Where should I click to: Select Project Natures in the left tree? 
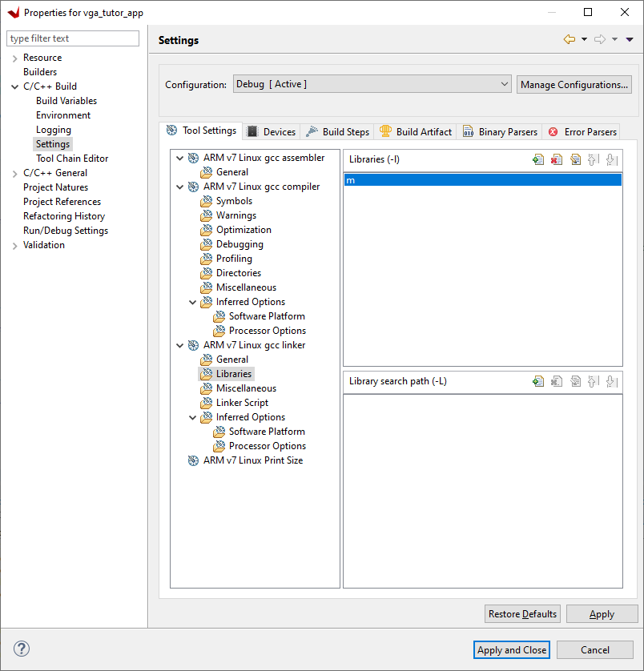[x=55, y=187]
